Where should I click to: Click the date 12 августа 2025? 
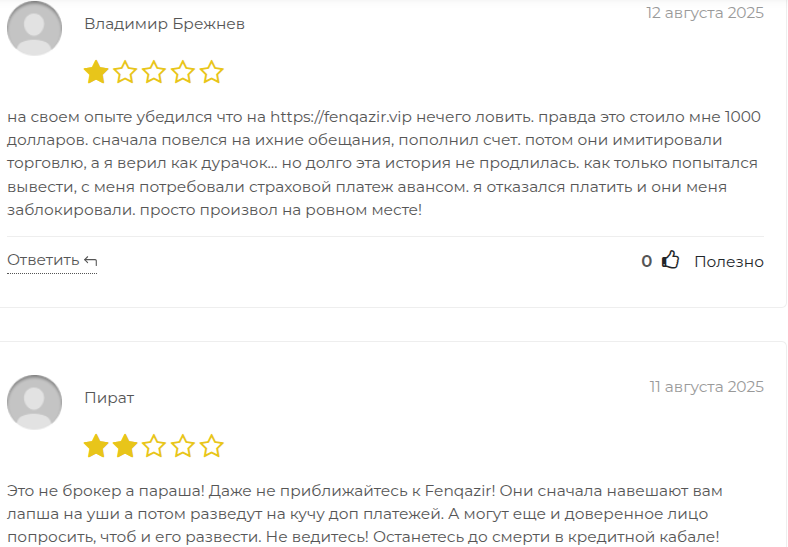coord(705,13)
